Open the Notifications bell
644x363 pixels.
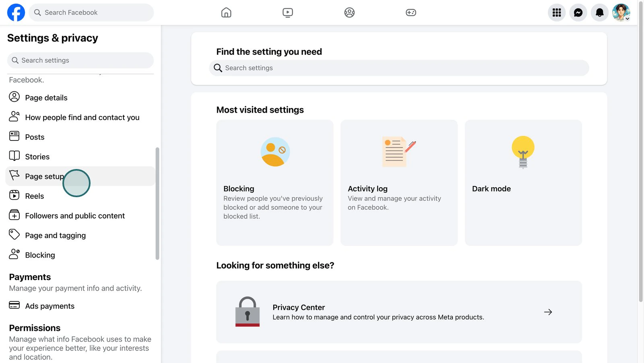599,12
